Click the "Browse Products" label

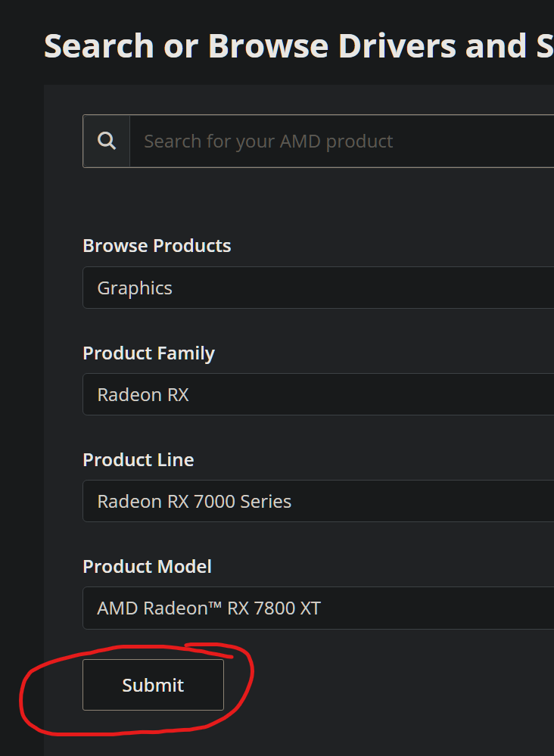[x=157, y=246]
